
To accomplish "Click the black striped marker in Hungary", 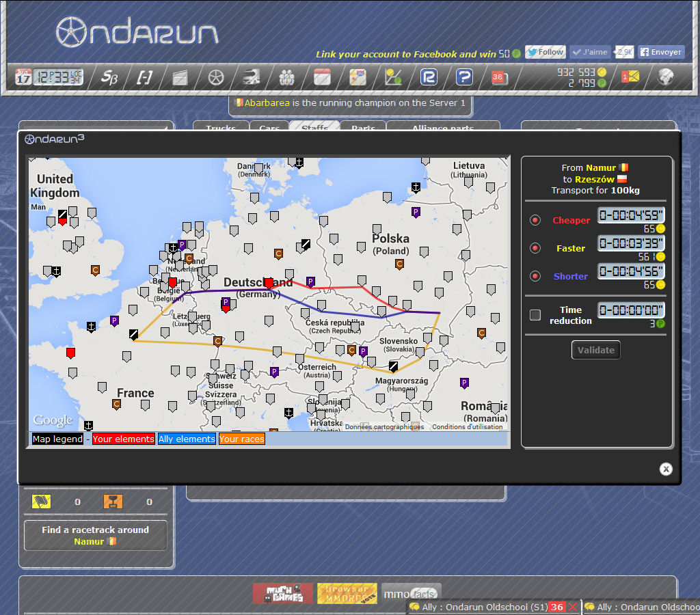I will point(393,367).
